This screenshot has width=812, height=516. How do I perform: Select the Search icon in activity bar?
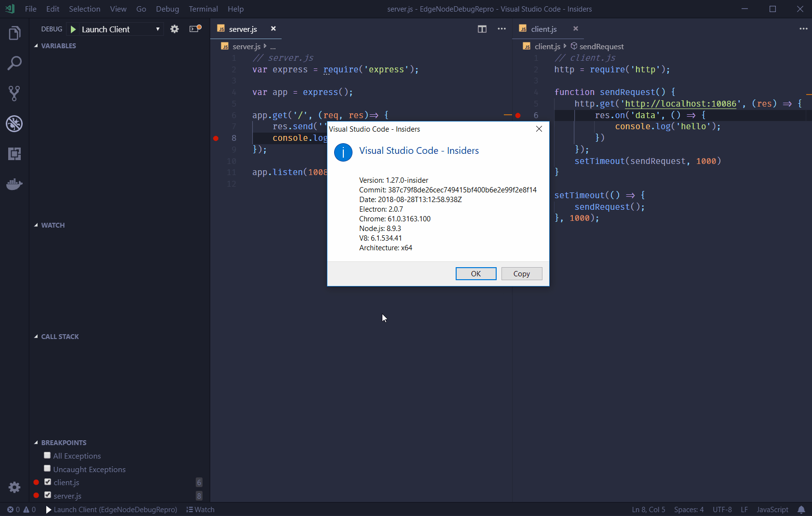tap(14, 63)
